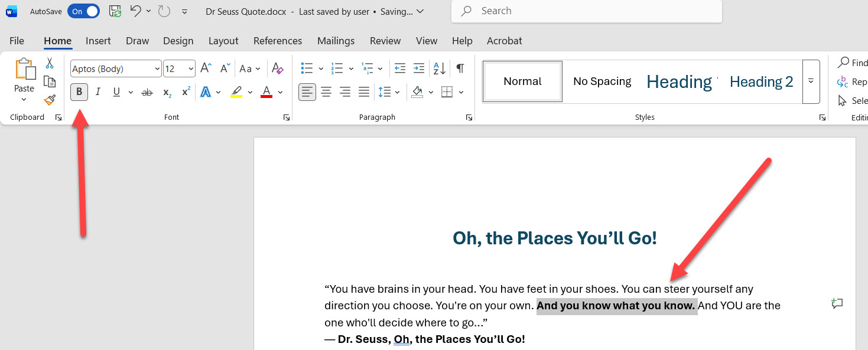Screen dimensions: 868x350
Task: Open Styles pane launcher
Action: (x=822, y=117)
